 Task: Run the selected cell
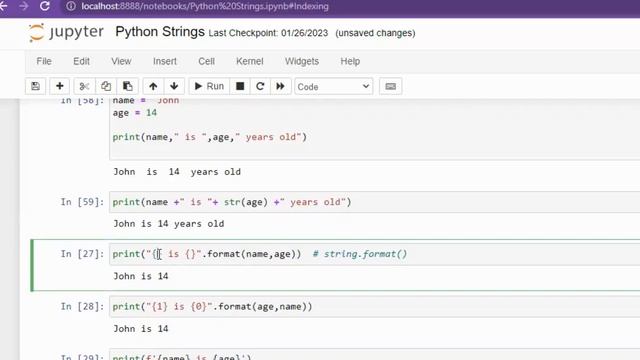point(209,86)
